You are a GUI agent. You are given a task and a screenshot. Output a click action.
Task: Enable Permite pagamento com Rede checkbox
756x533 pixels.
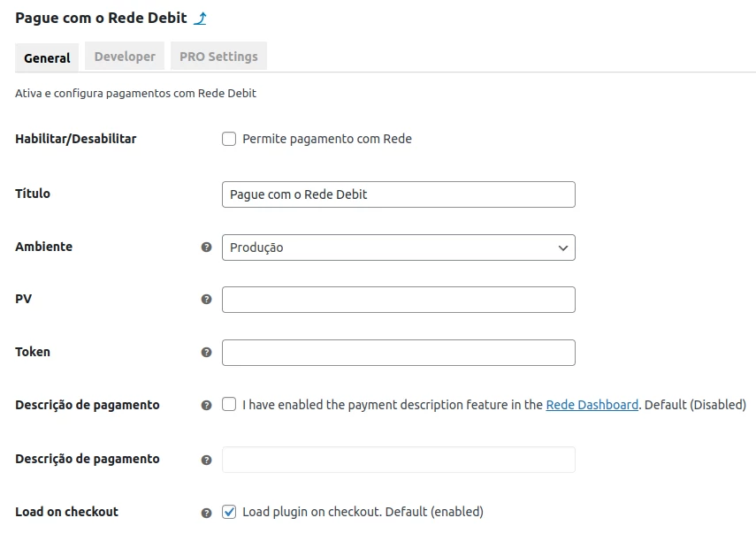[x=229, y=139]
